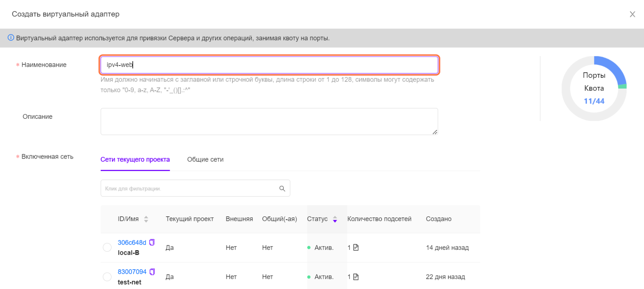644x289 pixels.
Task: Click the test-net network name
Action: click(129, 282)
